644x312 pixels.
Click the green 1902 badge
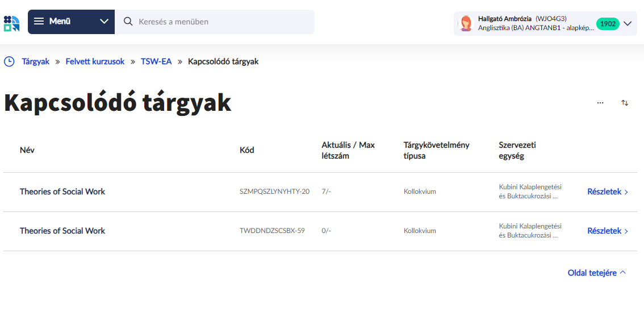608,24
